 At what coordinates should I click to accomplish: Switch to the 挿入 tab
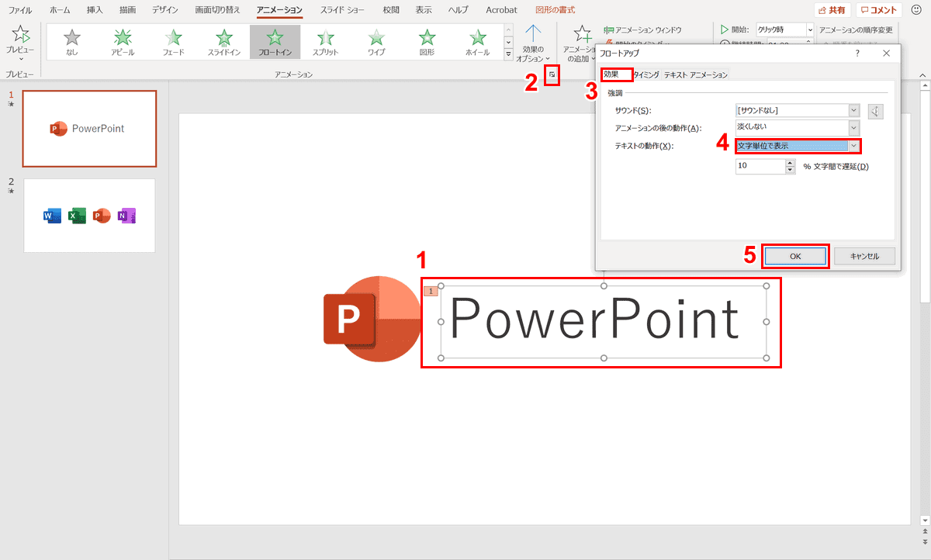(95, 11)
